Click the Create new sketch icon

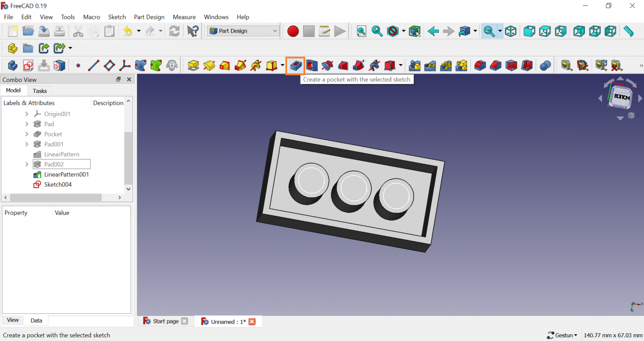[x=28, y=66]
